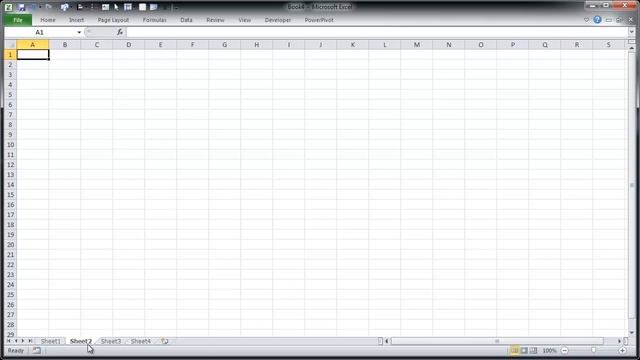Click the horizontal scrollbar thumb
This screenshot has height=360, width=640.
pyautogui.click(x=497, y=341)
